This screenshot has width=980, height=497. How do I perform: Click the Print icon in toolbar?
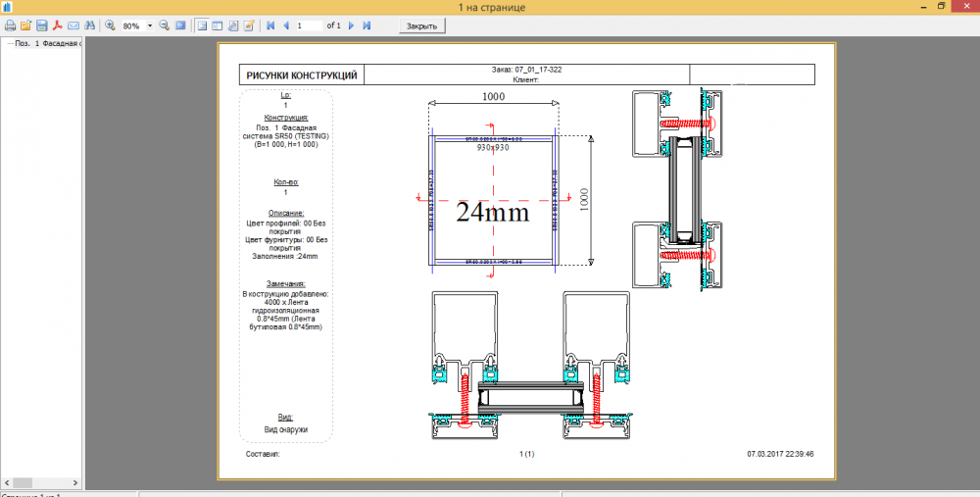point(10,25)
